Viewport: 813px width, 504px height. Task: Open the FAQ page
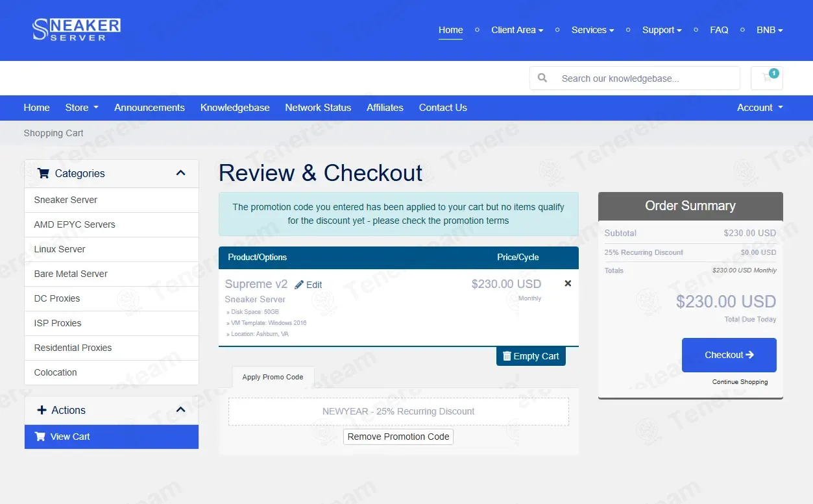point(719,30)
